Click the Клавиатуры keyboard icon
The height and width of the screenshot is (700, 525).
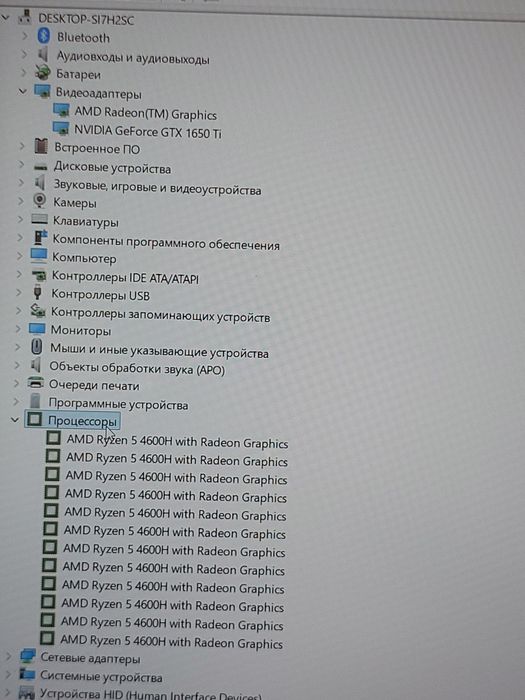39,219
